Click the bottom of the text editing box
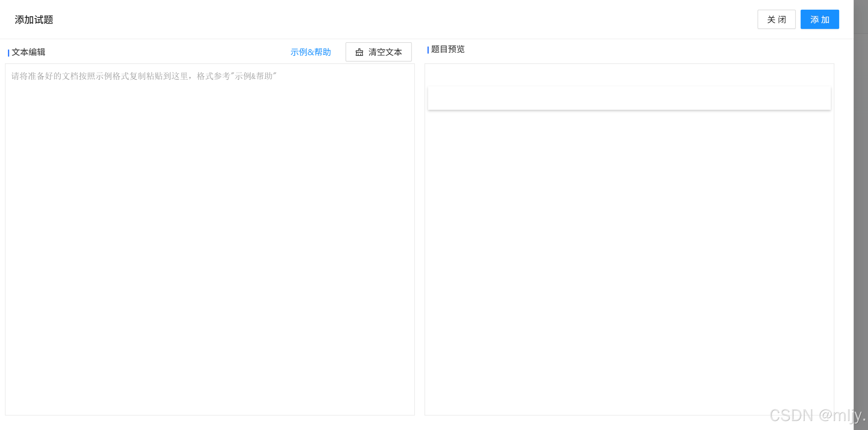The width and height of the screenshot is (868, 430). click(209, 406)
